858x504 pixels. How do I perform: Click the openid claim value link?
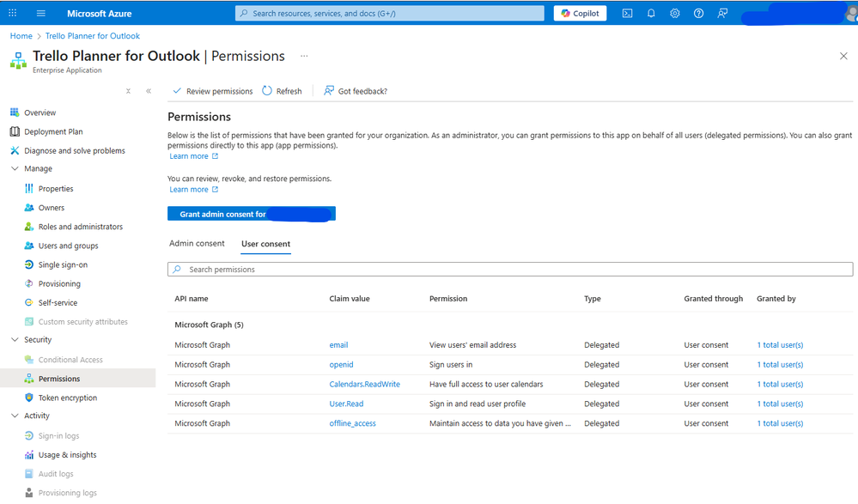coord(342,365)
